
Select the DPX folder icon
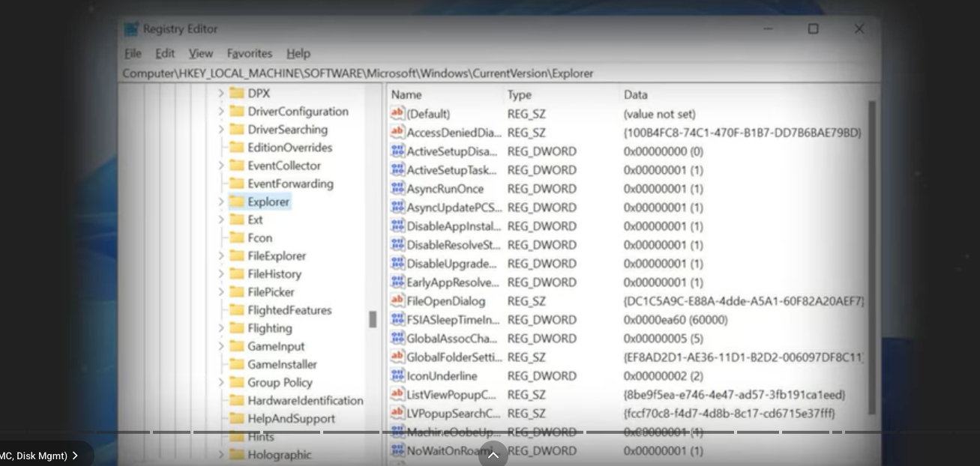pos(237,93)
